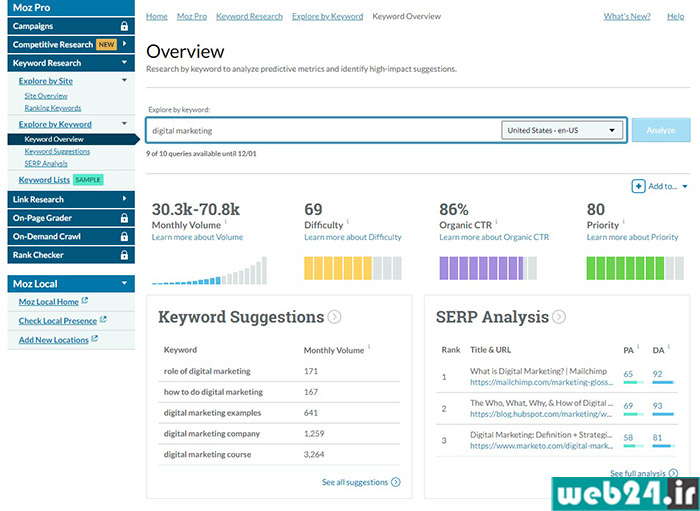
Task: Click the circled arrow beside SERP Analysis heading
Action: (x=559, y=317)
